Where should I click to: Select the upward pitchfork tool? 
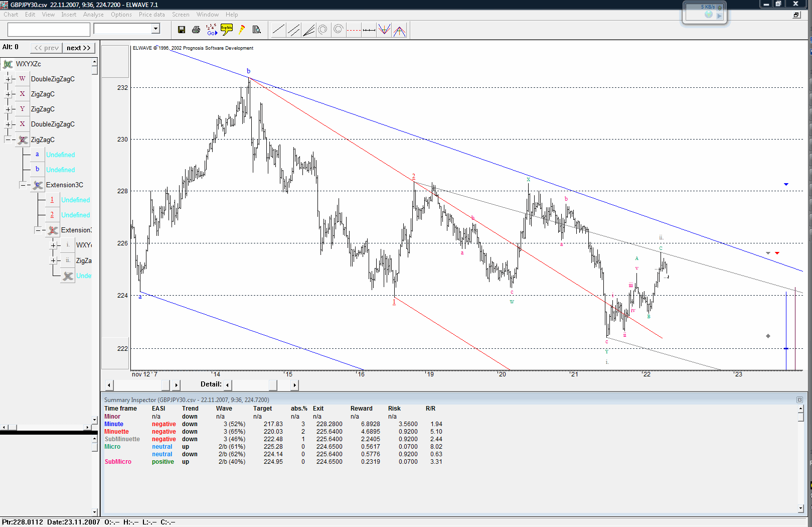click(399, 30)
